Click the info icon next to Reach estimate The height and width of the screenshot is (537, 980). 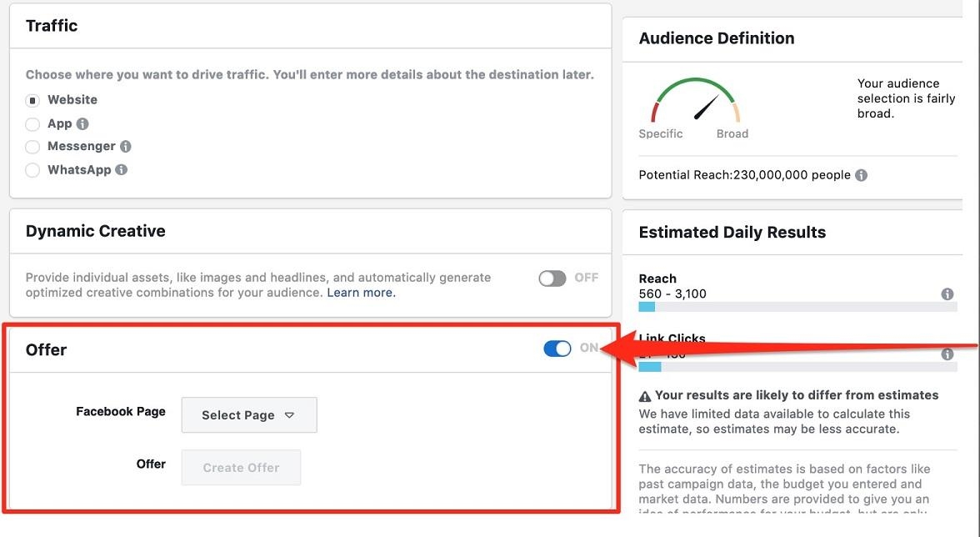tap(947, 294)
